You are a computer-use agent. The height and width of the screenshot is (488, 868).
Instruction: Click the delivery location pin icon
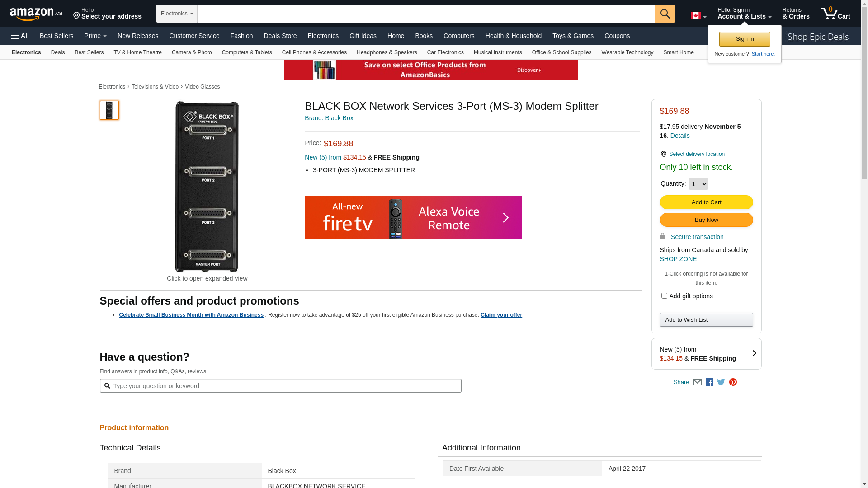pos(663,154)
